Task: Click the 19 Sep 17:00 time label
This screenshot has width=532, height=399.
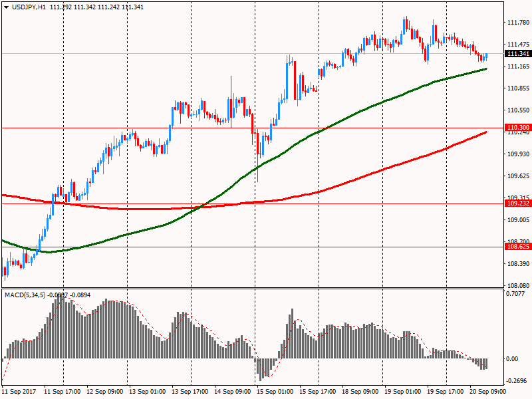Action: click(445, 392)
